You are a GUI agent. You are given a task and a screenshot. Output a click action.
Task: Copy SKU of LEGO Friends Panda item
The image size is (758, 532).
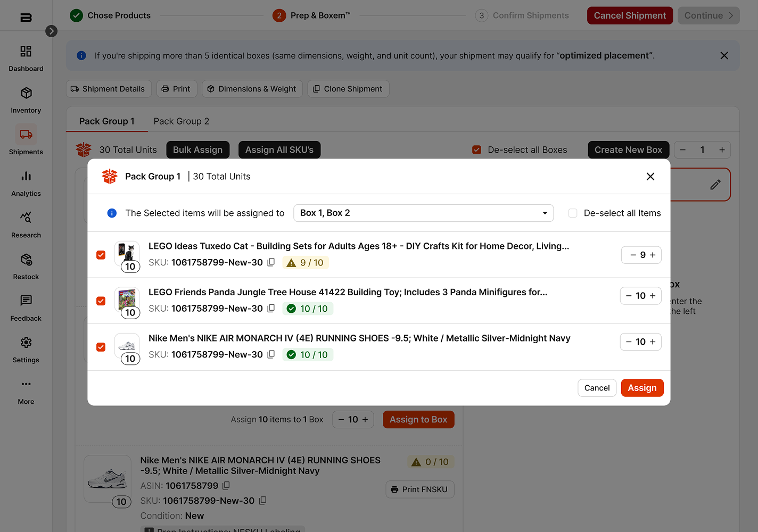click(x=271, y=309)
